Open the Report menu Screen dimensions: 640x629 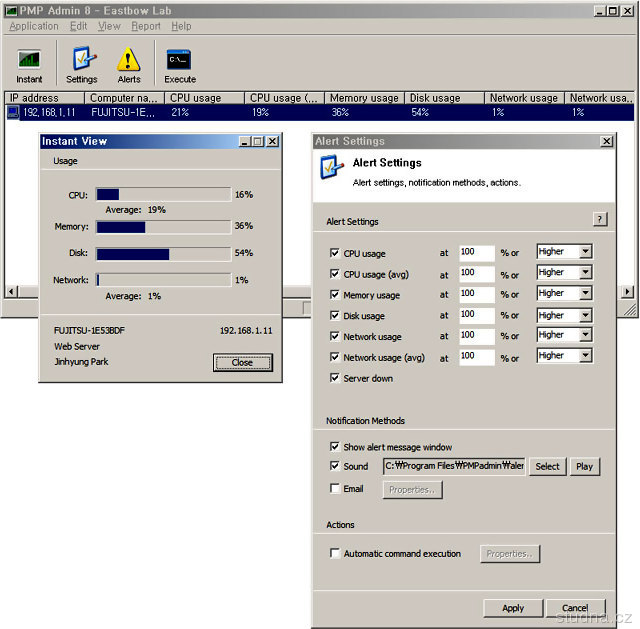point(146,26)
